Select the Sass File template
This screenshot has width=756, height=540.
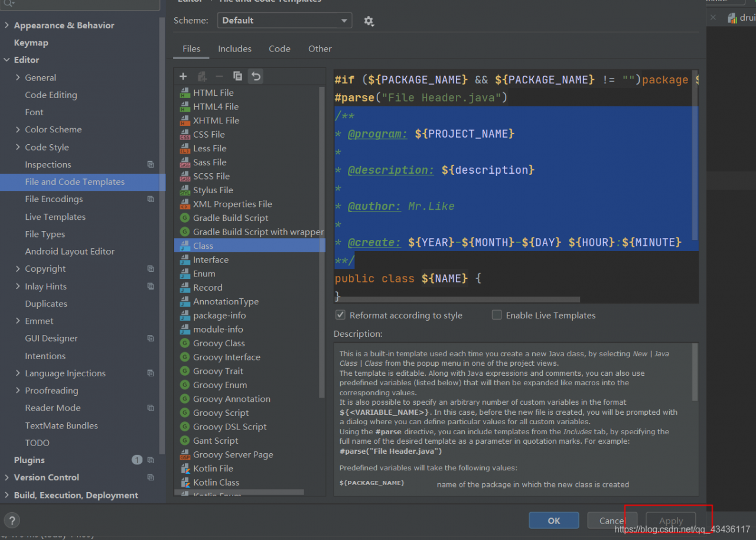tap(210, 162)
